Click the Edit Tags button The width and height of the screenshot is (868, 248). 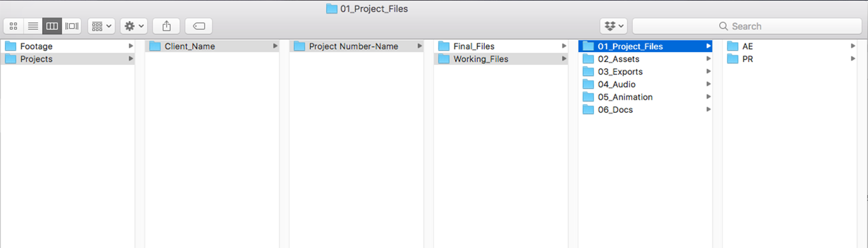coord(198,26)
